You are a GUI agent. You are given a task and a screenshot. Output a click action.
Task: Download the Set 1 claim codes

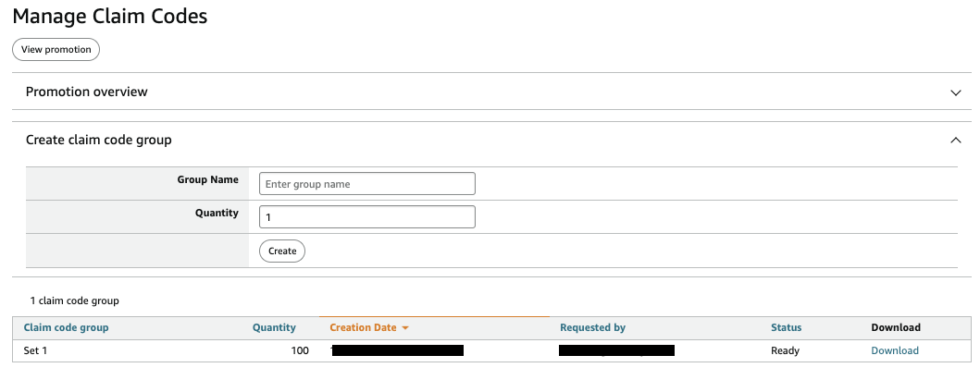(894, 350)
